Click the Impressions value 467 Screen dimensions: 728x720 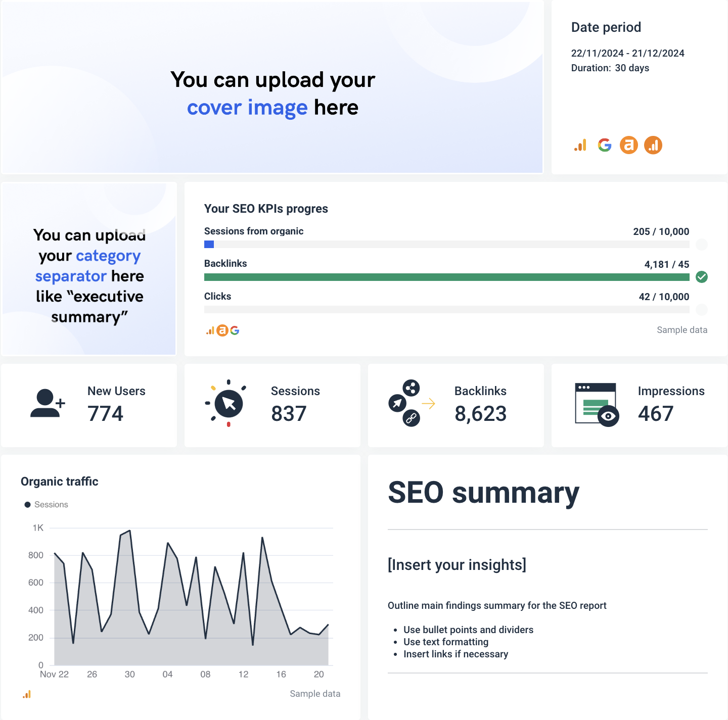656,414
